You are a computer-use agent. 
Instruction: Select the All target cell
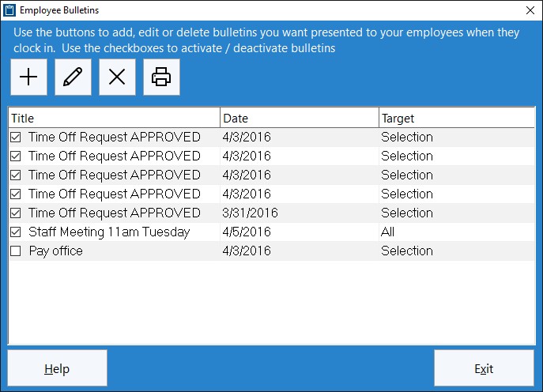pyautogui.click(x=387, y=232)
